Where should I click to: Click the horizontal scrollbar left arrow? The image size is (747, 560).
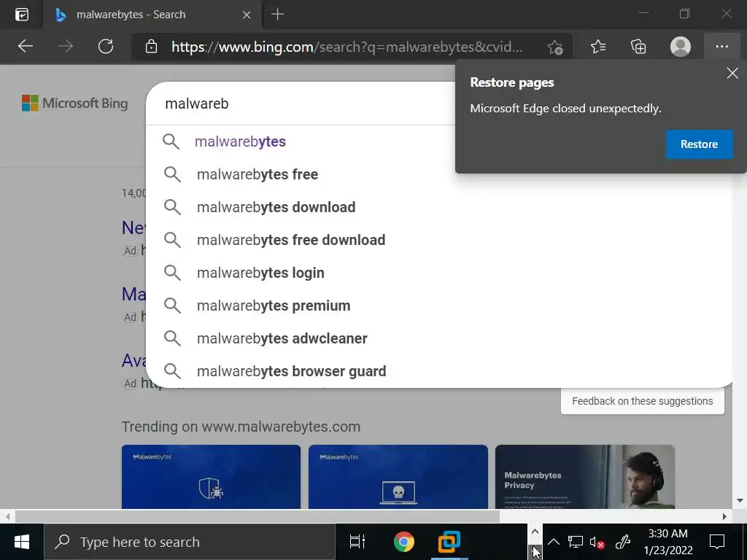pyautogui.click(x=7, y=516)
